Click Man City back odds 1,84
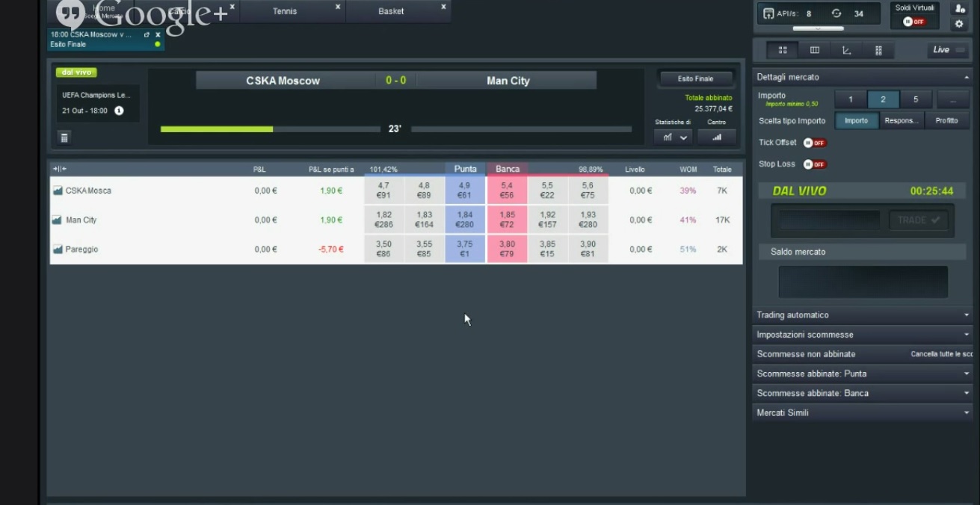This screenshot has height=505, width=980. 465,220
